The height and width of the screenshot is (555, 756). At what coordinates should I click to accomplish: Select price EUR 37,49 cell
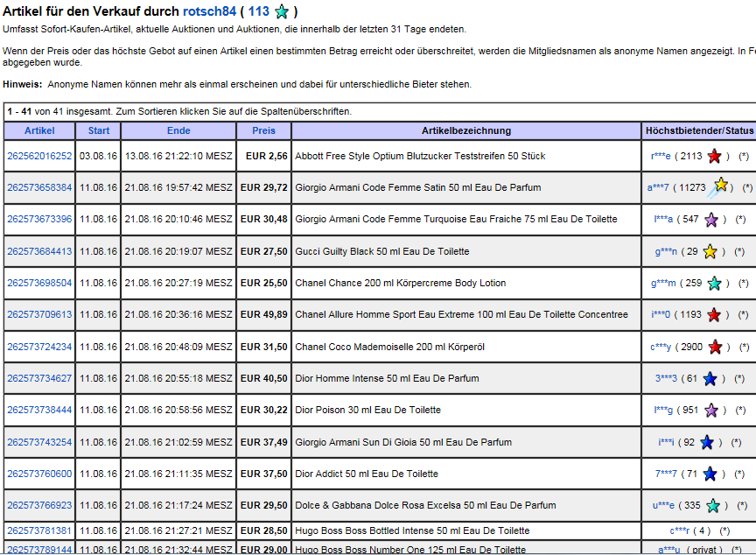pyautogui.click(x=263, y=442)
